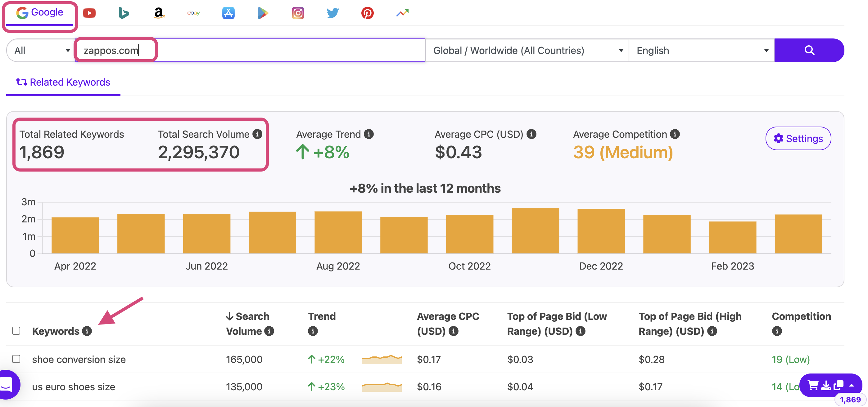Select the Twitter keyword source icon
The image size is (868, 407).
click(x=332, y=13)
